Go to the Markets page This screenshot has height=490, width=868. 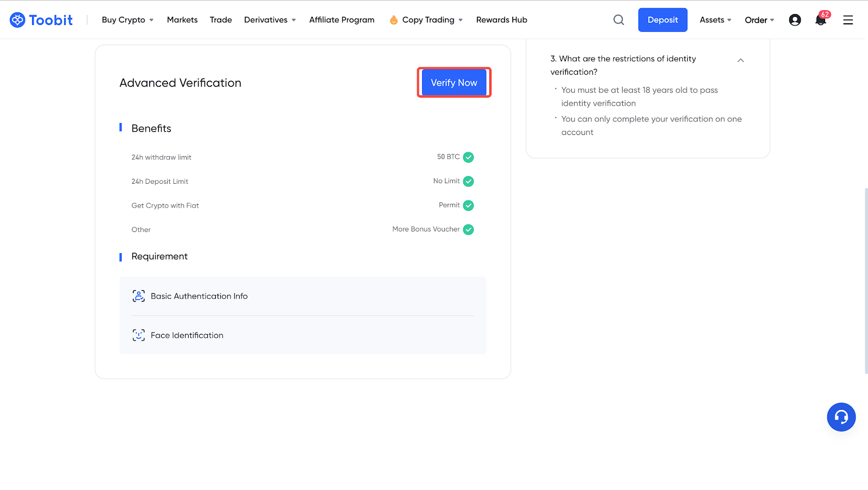click(x=182, y=20)
